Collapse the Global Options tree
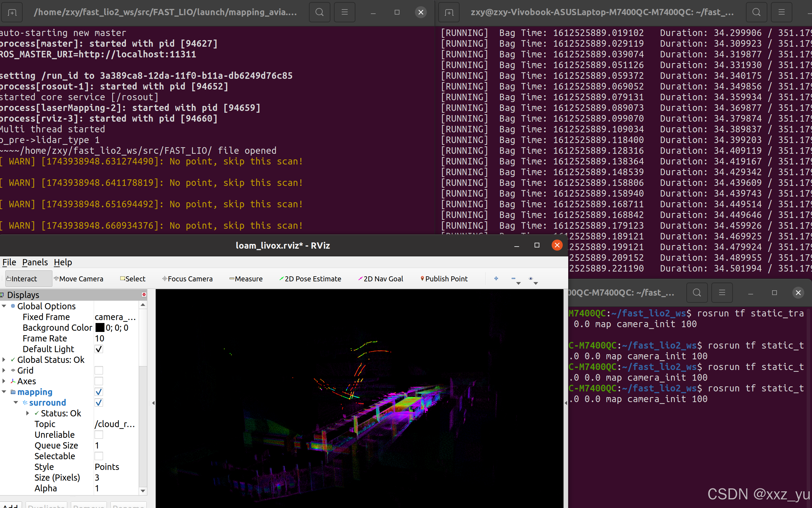 pyautogui.click(x=4, y=306)
